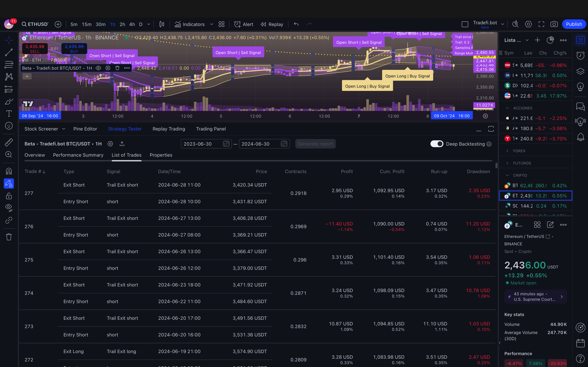Collapse the CRIPTO watchlist section
Viewport: 588px width, 367px height.
pos(507,175)
